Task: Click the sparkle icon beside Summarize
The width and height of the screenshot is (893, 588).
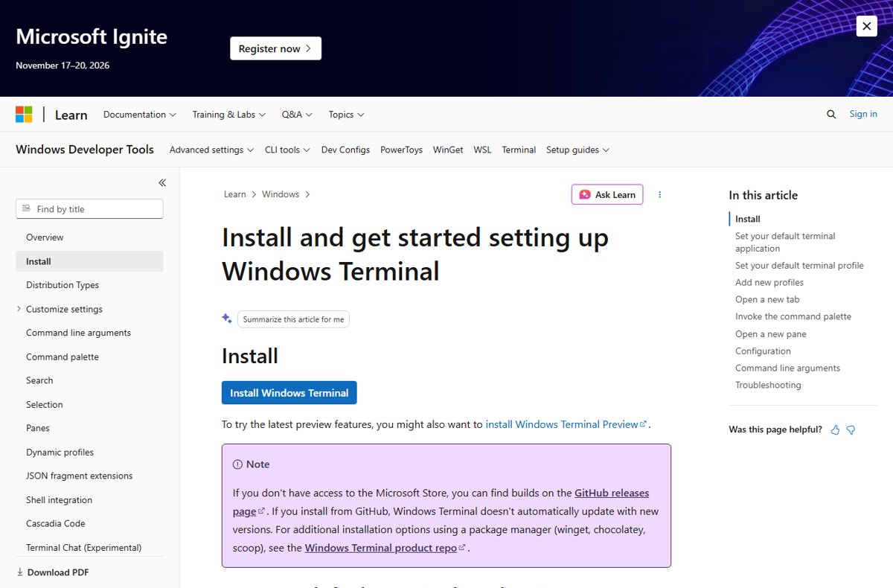Action: click(x=227, y=319)
